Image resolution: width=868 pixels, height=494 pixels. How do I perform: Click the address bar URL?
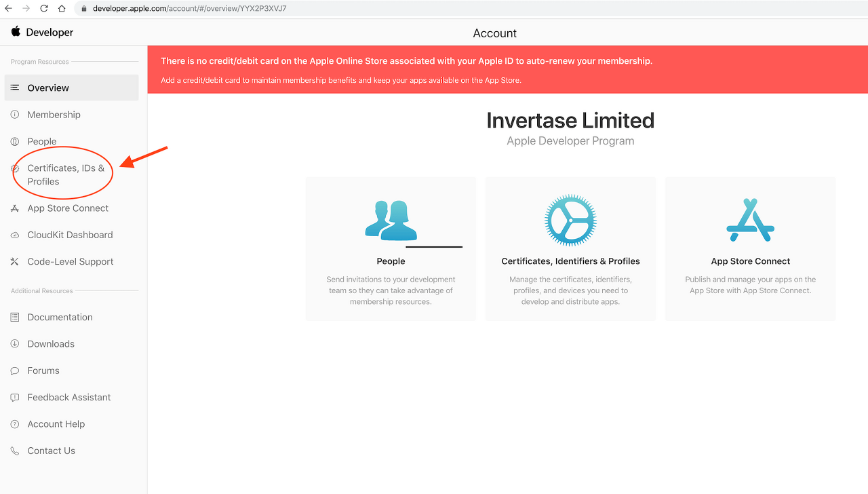coord(189,9)
